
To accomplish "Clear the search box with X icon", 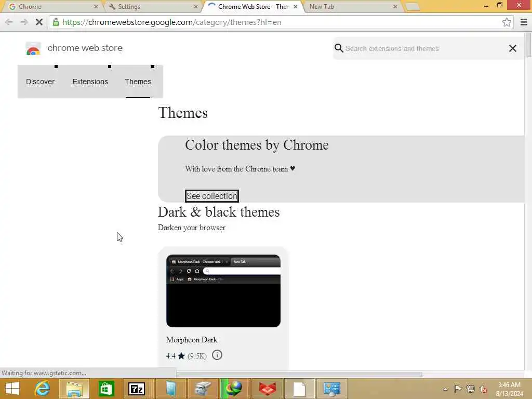I will (513, 48).
